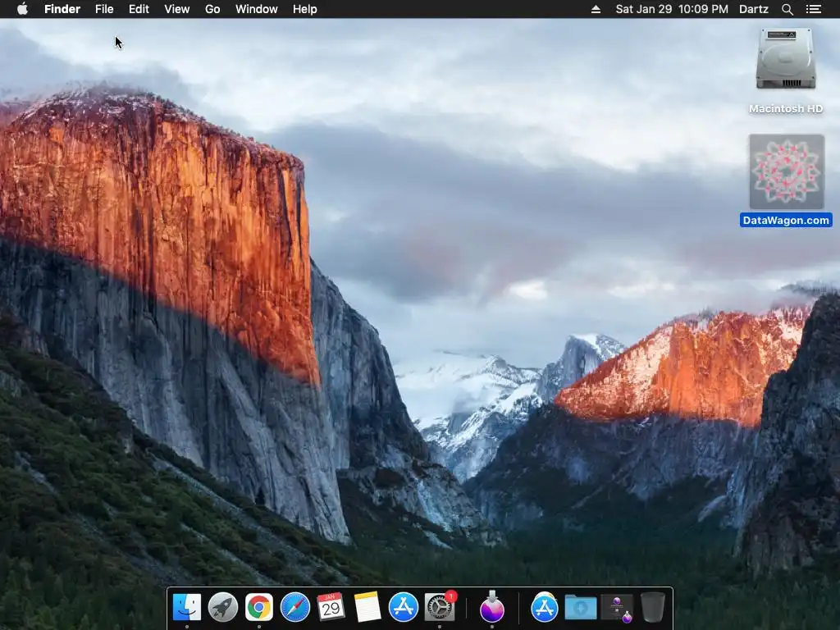Image resolution: width=840 pixels, height=630 pixels.
Task: Click the DataWagon.com icon label
Action: pyautogui.click(x=786, y=220)
